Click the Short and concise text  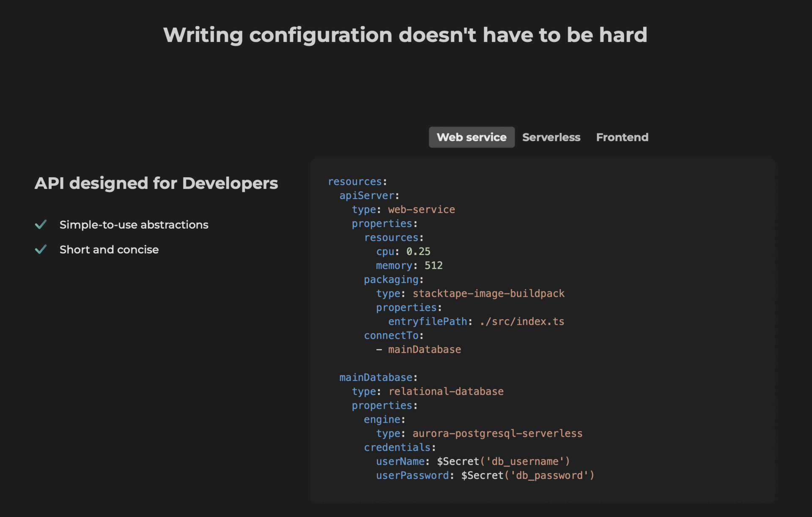coord(109,250)
